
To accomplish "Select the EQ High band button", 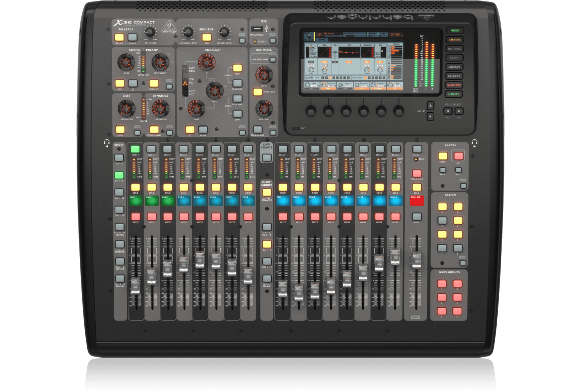I will click(x=237, y=69).
